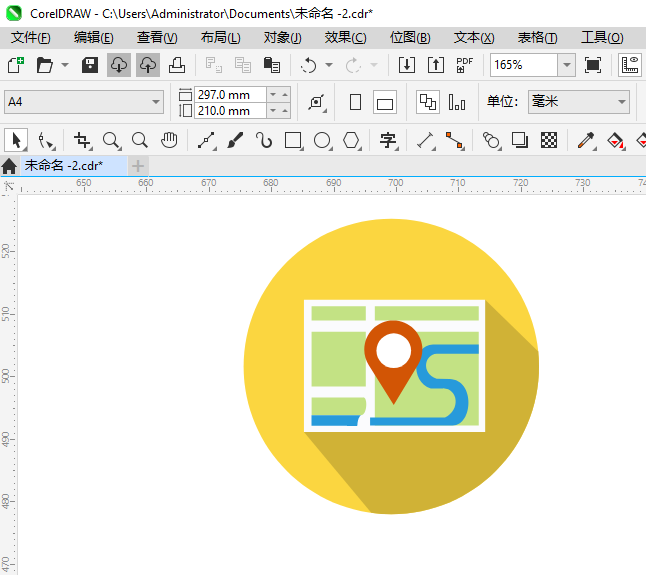The image size is (646, 575).
Task: Expand the Open file dropdown arrow
Action: [65, 65]
